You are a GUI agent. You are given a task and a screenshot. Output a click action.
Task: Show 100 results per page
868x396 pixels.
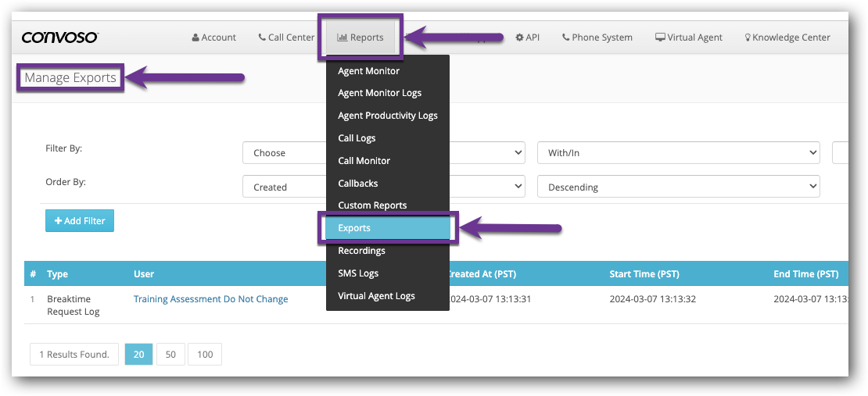click(x=205, y=355)
